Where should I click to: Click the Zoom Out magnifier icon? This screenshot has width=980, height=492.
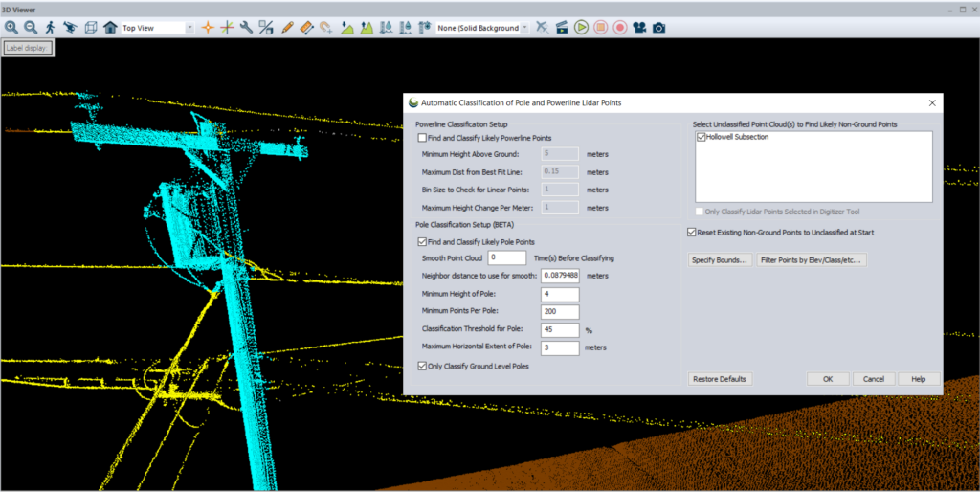pos(31,28)
